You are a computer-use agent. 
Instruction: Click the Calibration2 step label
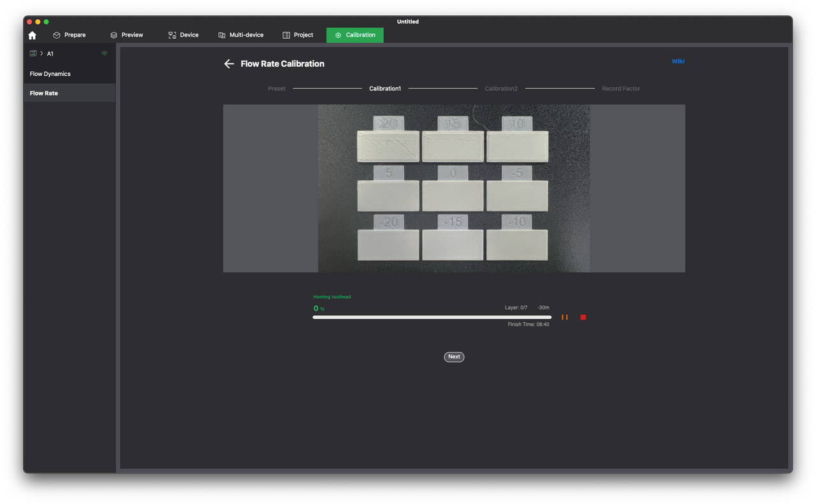point(501,89)
